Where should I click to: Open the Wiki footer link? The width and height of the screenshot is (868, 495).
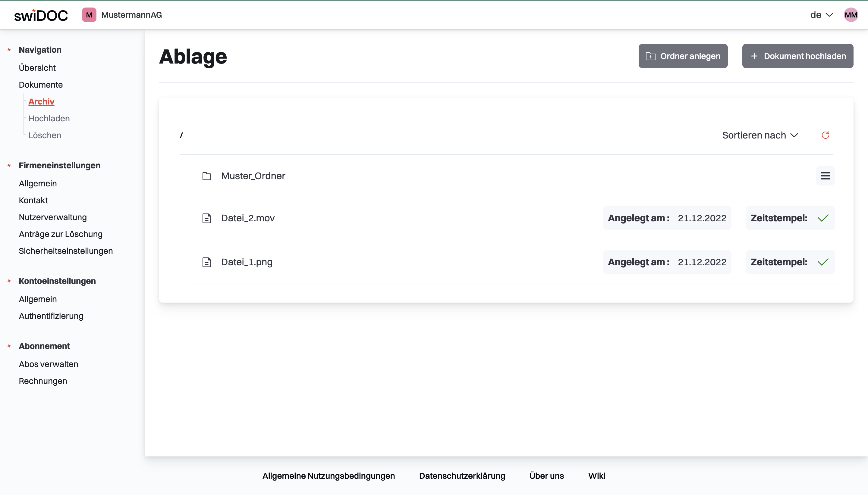[596, 476]
